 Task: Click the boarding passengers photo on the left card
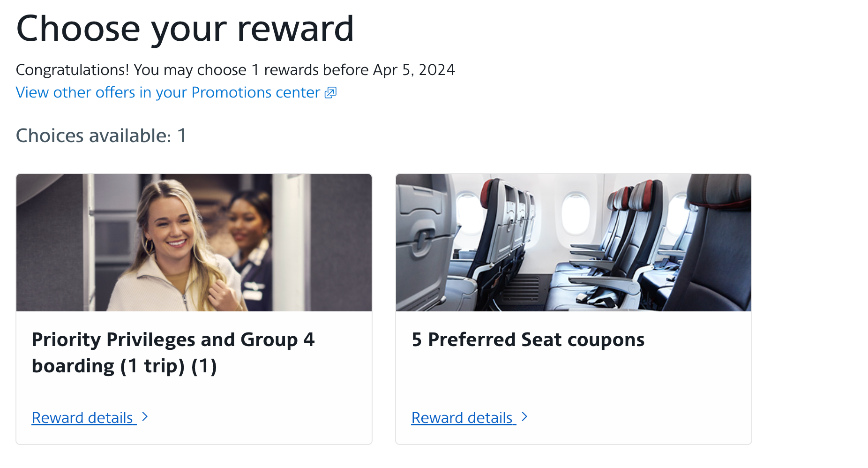tap(194, 242)
